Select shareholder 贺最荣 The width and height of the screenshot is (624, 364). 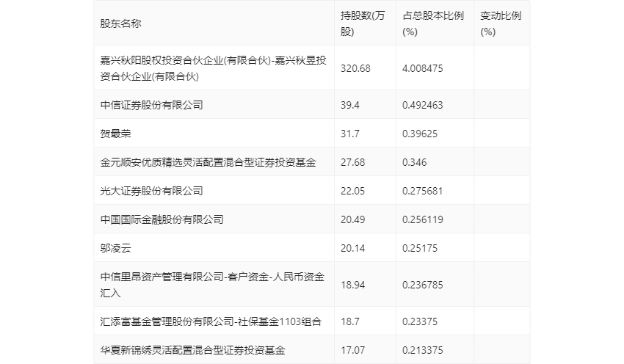[x=115, y=134]
